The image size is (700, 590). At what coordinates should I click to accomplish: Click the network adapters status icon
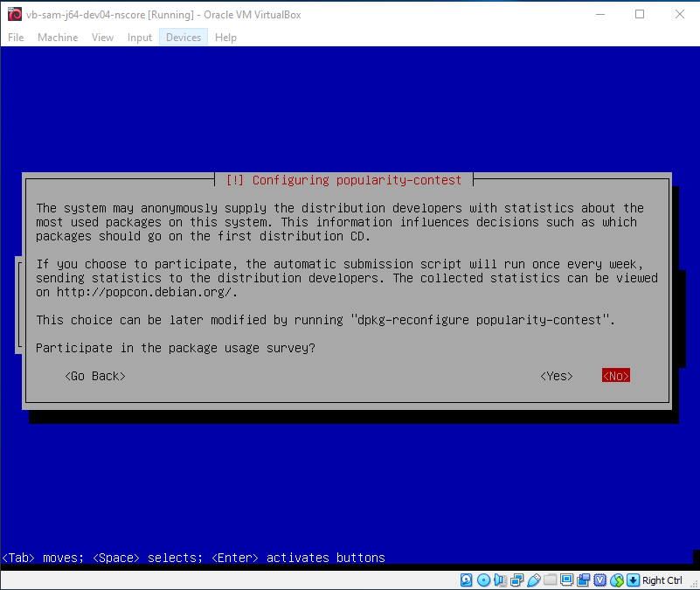point(515,580)
